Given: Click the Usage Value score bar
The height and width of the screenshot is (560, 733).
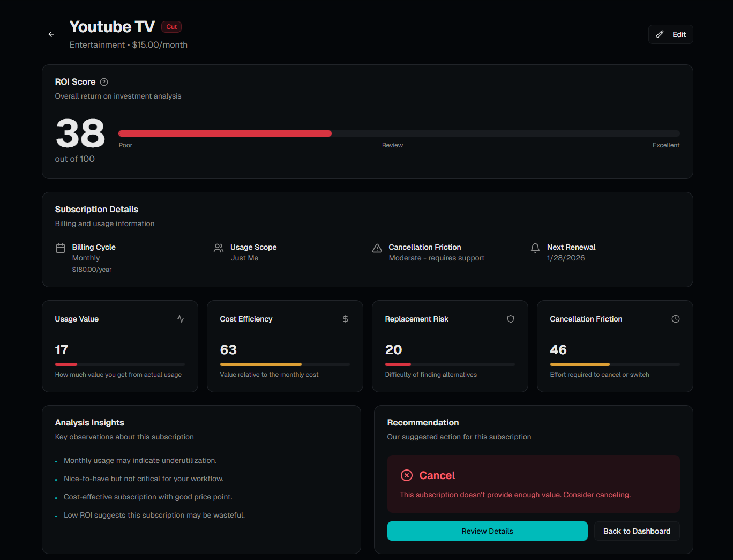Looking at the screenshot, I should click(x=119, y=364).
